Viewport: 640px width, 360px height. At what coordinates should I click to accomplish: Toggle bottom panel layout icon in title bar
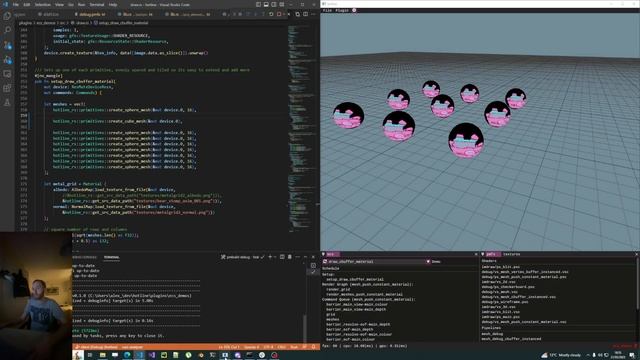(x=266, y=4)
